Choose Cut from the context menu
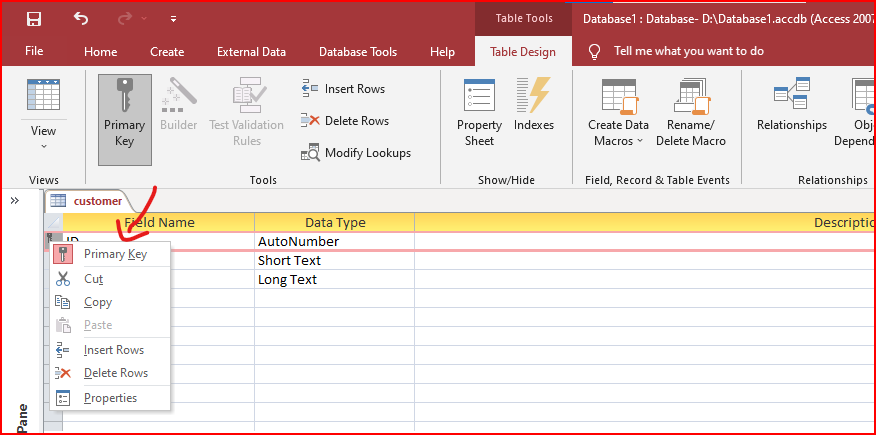 110,279
